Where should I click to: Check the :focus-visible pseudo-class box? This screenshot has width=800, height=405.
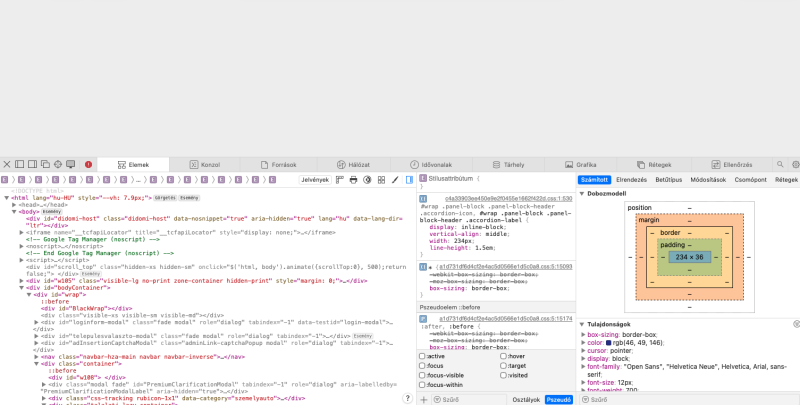(x=422, y=375)
